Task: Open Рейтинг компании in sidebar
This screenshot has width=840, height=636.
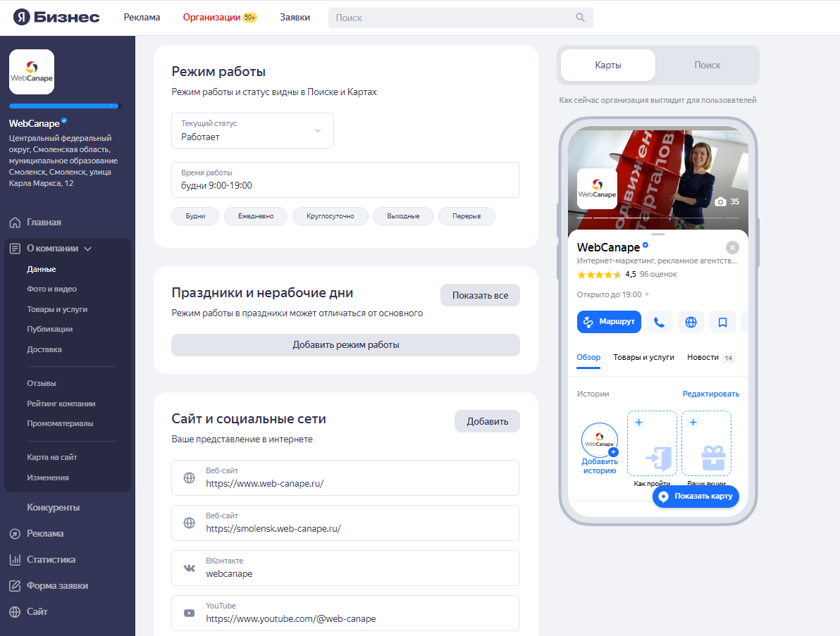Action: pyautogui.click(x=61, y=404)
